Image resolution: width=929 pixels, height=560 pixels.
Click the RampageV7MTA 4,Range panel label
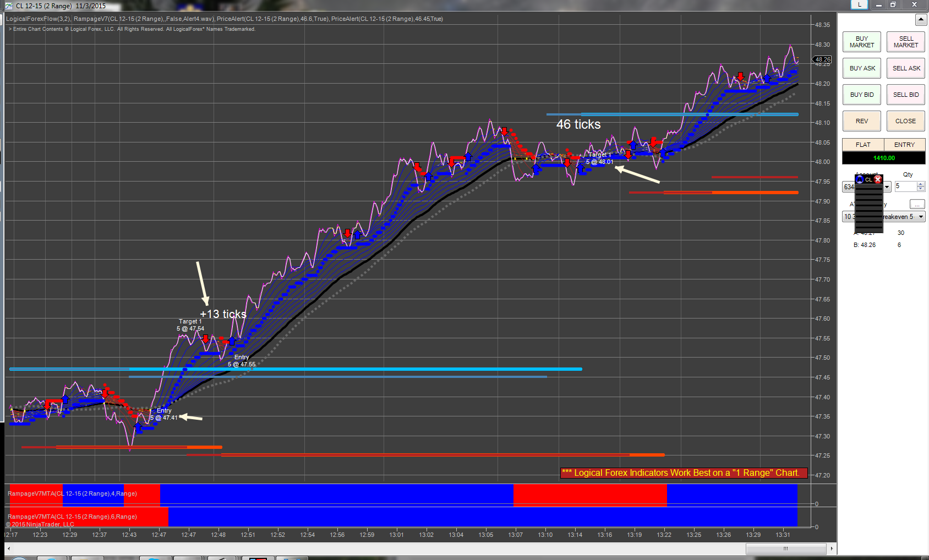[x=72, y=493]
